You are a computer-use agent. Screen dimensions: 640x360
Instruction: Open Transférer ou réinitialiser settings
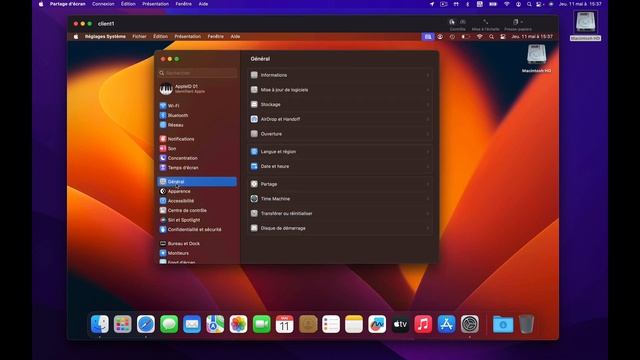point(340,213)
